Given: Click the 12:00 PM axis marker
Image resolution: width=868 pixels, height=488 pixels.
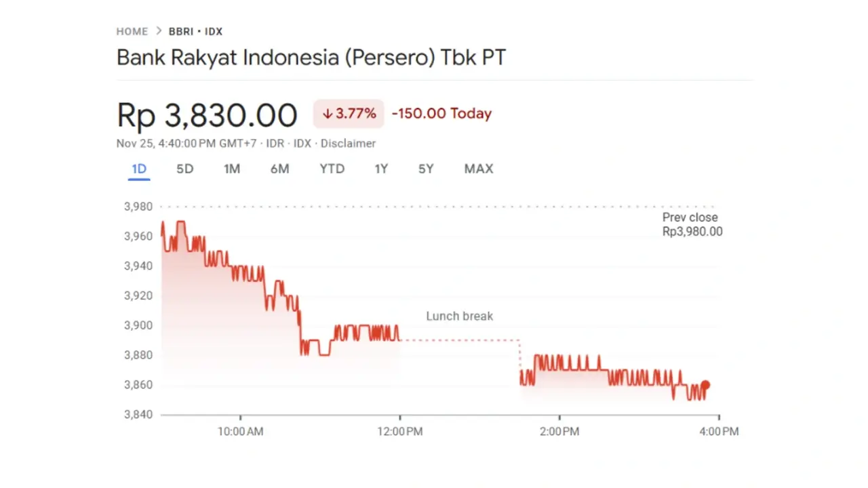Looking at the screenshot, I should [400, 431].
